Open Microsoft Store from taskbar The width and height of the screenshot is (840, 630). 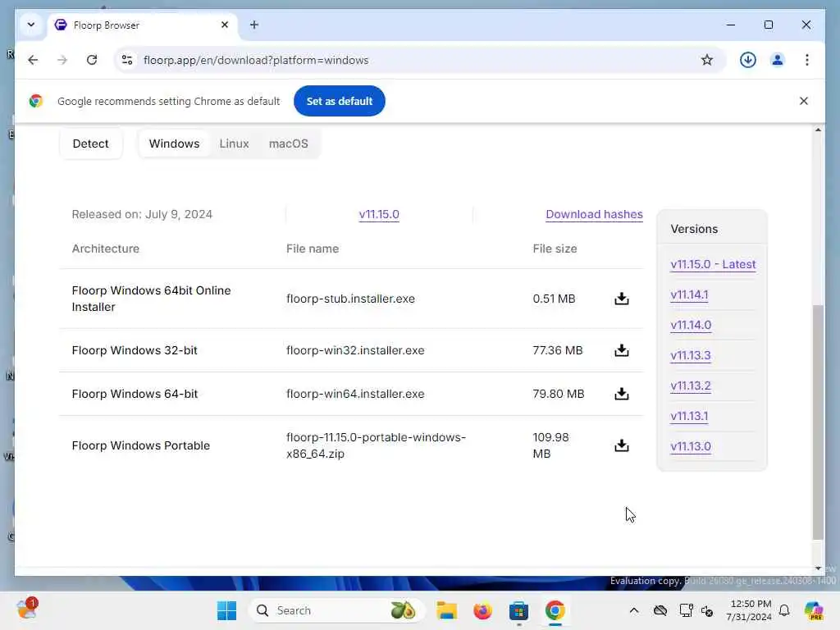pyautogui.click(x=518, y=610)
